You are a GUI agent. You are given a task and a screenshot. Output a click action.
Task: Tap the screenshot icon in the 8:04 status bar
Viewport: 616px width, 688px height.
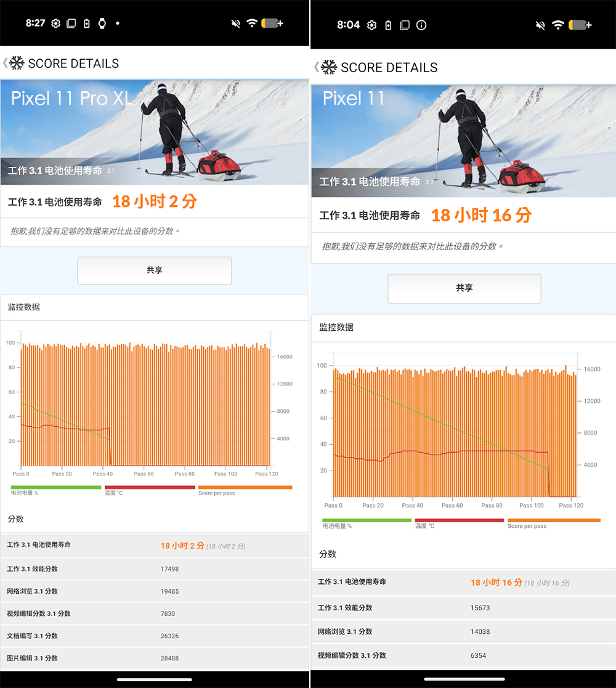[x=405, y=25]
